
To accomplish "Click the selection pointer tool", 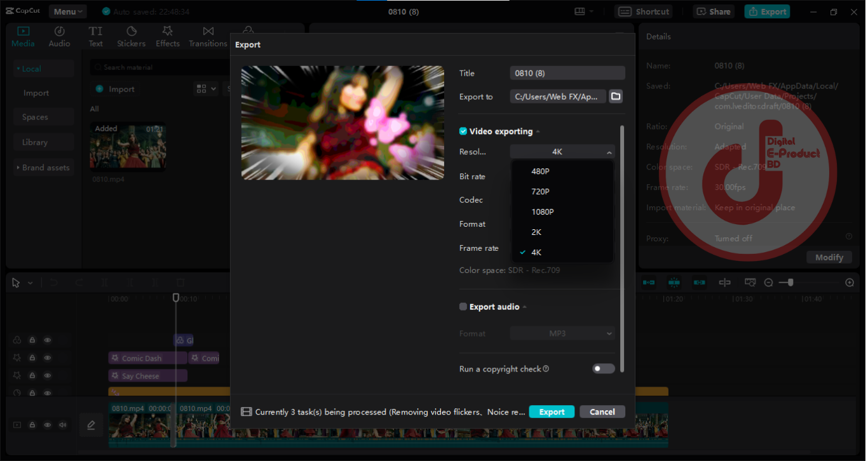I will click(x=16, y=283).
